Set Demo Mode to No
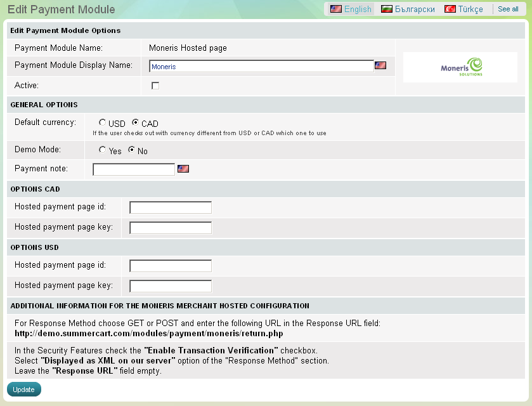This screenshot has height=406, width=532. pos(132,150)
